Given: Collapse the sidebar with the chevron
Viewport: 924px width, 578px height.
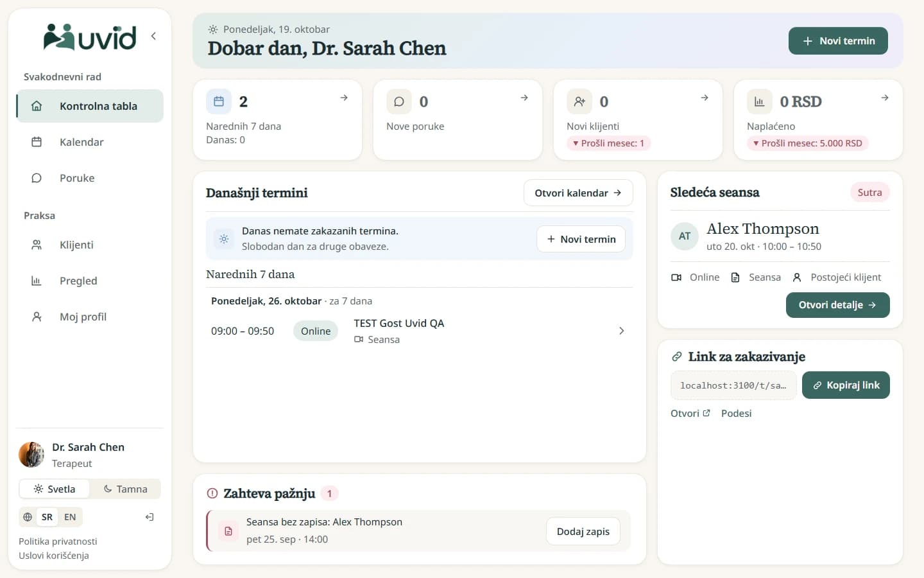Looking at the screenshot, I should [x=153, y=36].
